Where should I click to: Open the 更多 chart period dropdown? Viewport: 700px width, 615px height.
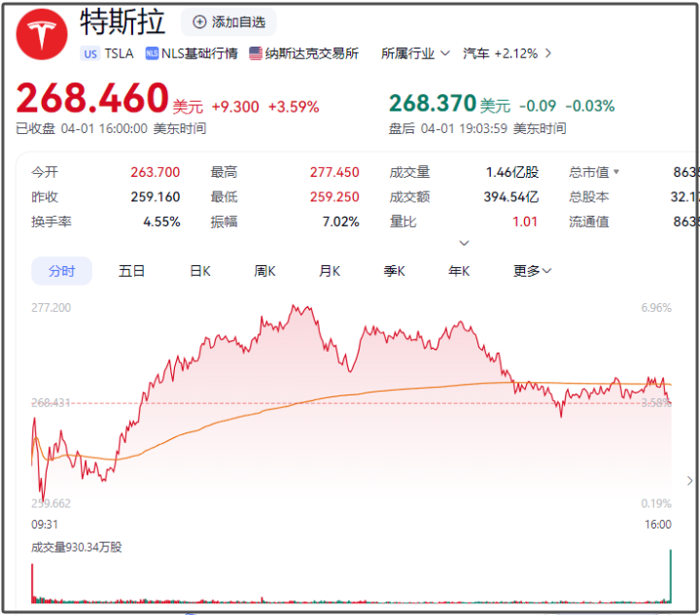click(x=532, y=271)
